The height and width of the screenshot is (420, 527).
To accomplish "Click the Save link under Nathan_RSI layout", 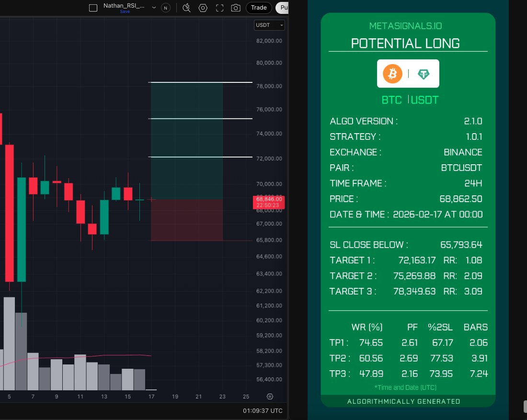I will coord(125,11).
